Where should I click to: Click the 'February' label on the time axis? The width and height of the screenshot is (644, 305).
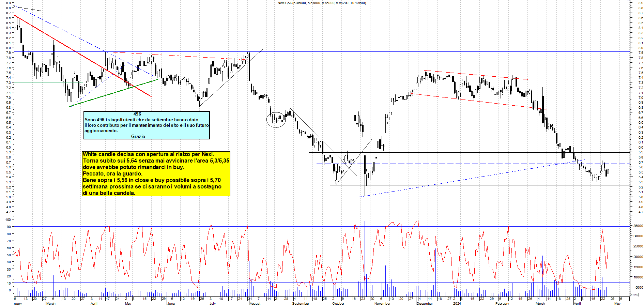[x=502, y=303]
